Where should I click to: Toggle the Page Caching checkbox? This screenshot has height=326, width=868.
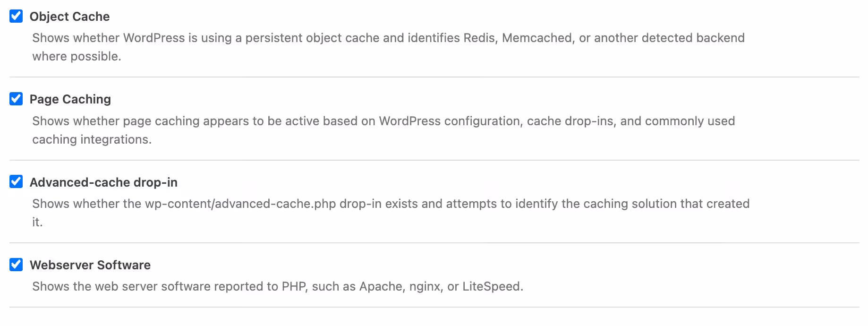coord(16,99)
